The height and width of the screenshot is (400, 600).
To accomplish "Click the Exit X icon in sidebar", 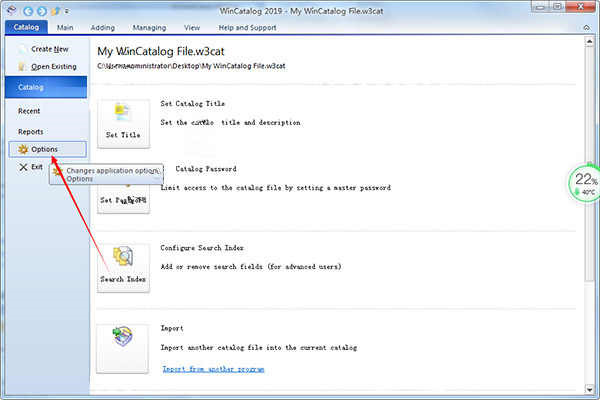I will click(23, 167).
